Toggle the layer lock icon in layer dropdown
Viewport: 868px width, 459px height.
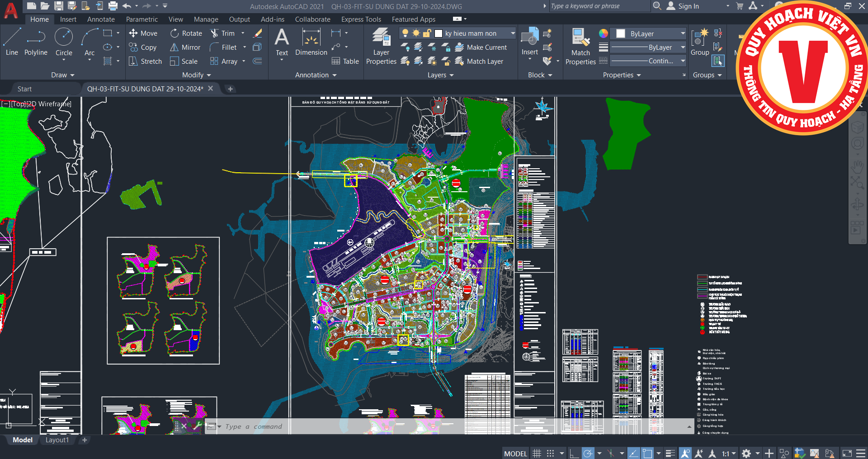pyautogui.click(x=426, y=33)
